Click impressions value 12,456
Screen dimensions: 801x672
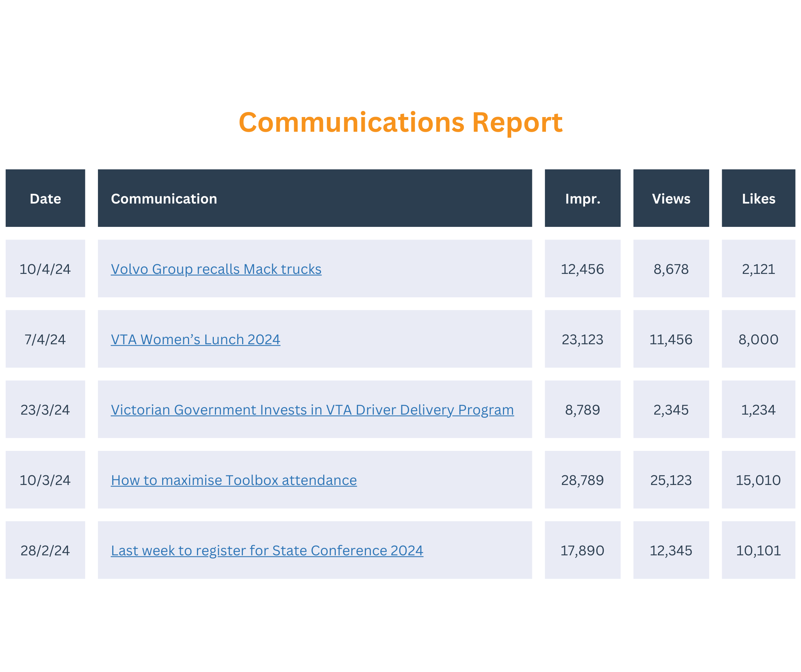point(582,270)
